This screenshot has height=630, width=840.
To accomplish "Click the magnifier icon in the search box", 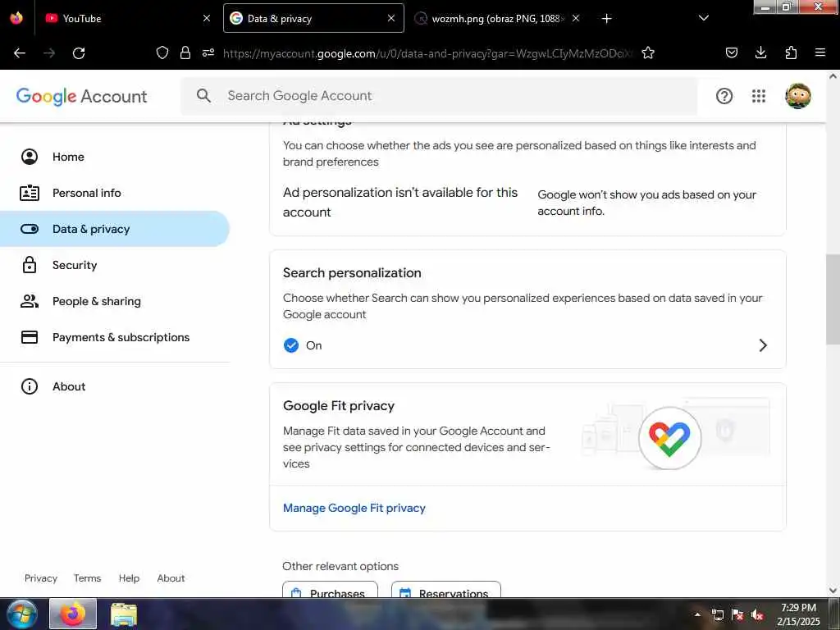I will [x=203, y=96].
